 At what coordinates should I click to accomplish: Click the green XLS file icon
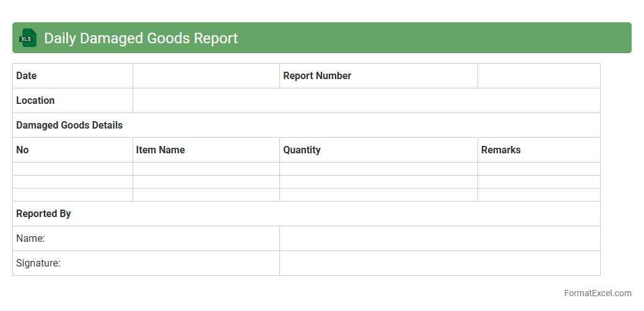[x=28, y=38]
